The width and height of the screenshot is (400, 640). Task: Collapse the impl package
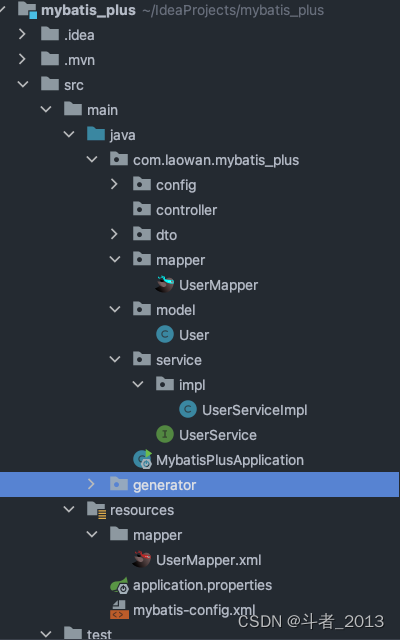pos(138,384)
